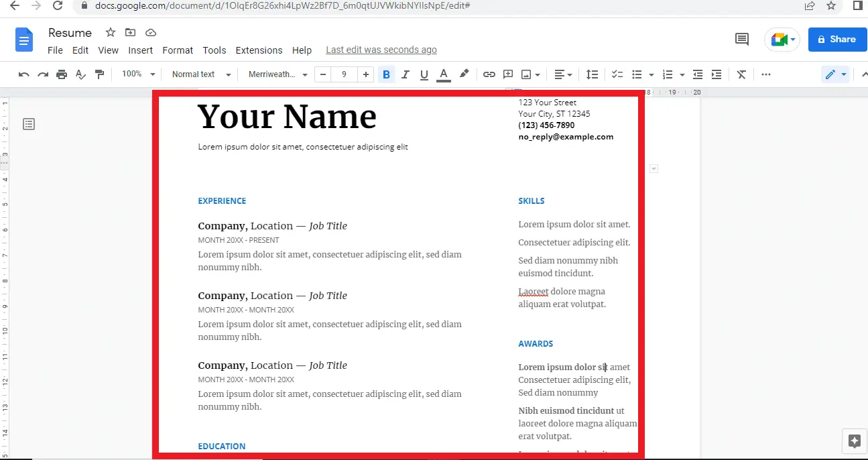Open the last edit history link

(381, 50)
